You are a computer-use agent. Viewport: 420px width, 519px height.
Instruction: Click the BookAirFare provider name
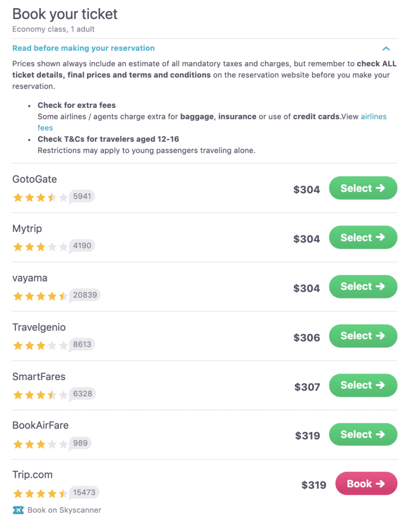pos(41,425)
